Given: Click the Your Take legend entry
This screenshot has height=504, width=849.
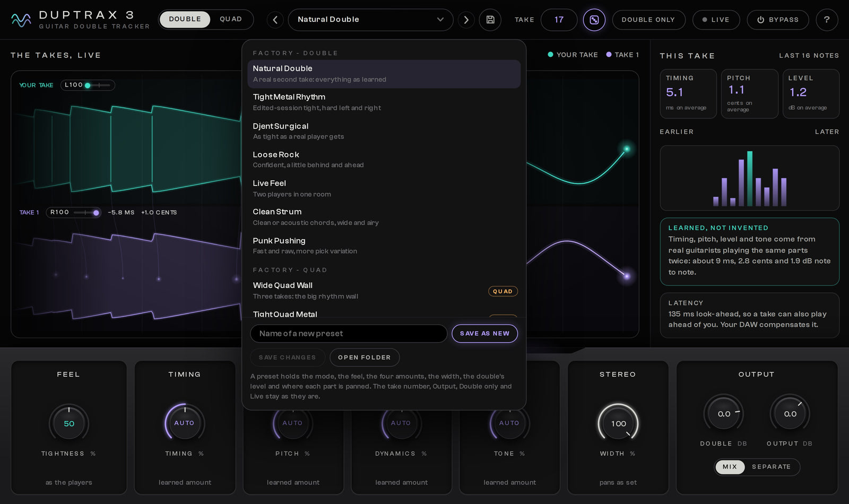Looking at the screenshot, I should click(x=573, y=55).
